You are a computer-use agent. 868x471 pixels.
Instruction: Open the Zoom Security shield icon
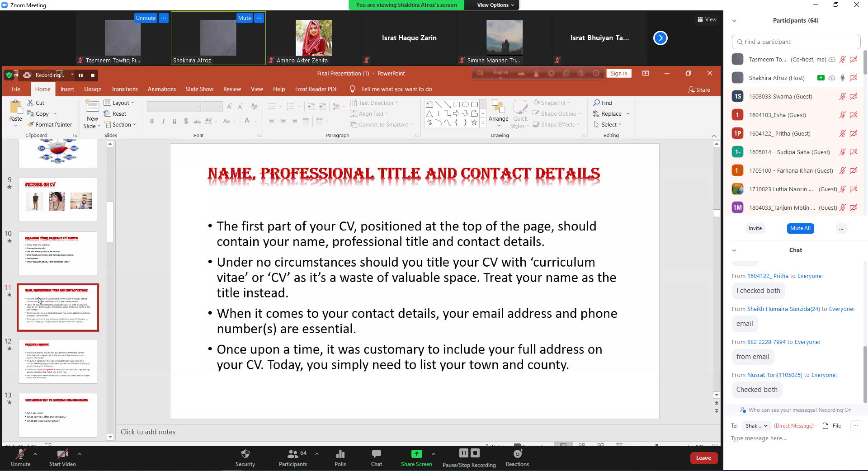[x=245, y=454]
